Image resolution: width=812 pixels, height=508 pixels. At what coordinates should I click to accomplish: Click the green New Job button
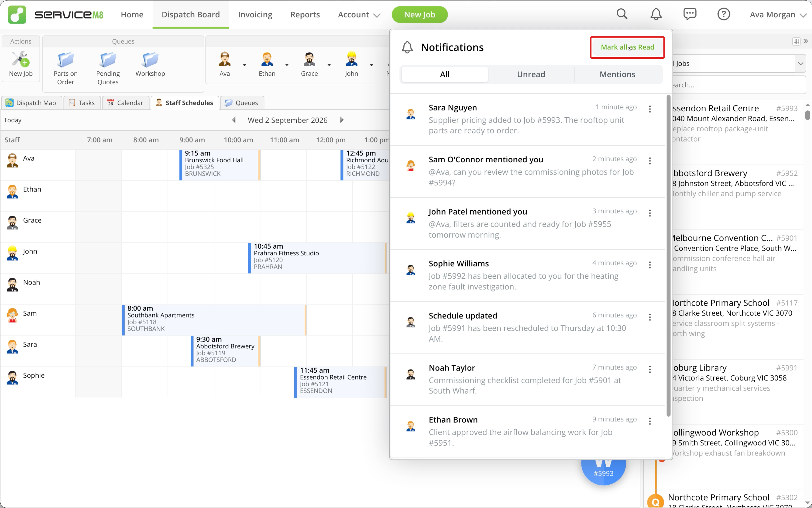(x=419, y=14)
